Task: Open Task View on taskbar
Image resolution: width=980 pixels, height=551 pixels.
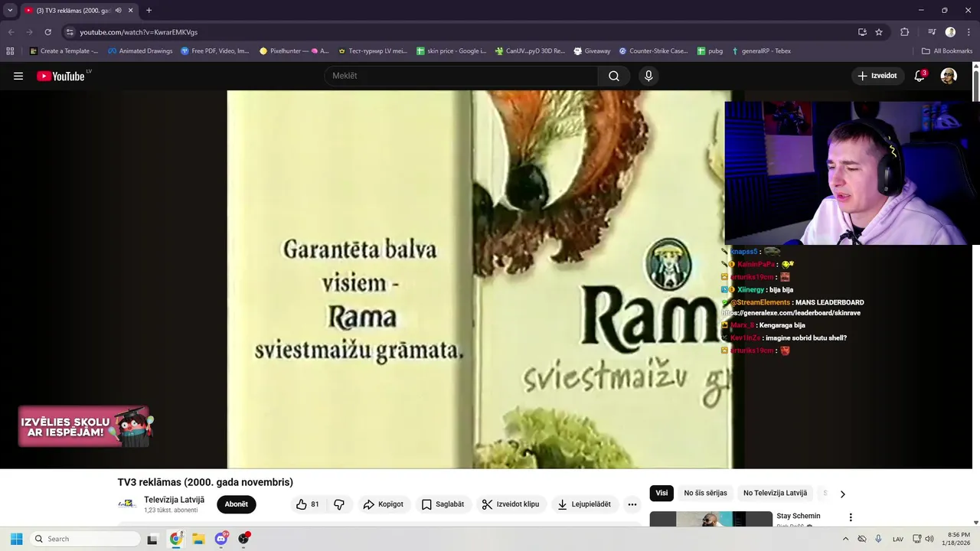Action: [x=152, y=539]
